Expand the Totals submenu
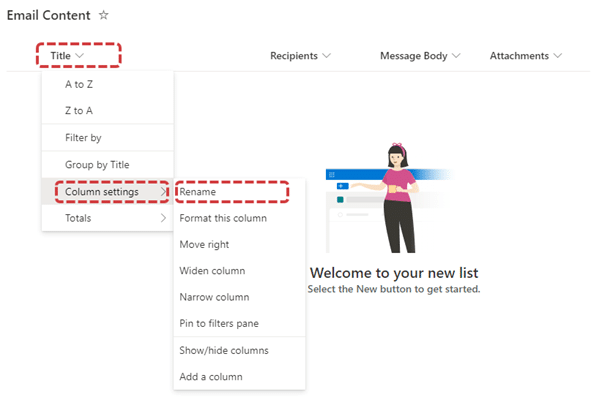 point(108,218)
